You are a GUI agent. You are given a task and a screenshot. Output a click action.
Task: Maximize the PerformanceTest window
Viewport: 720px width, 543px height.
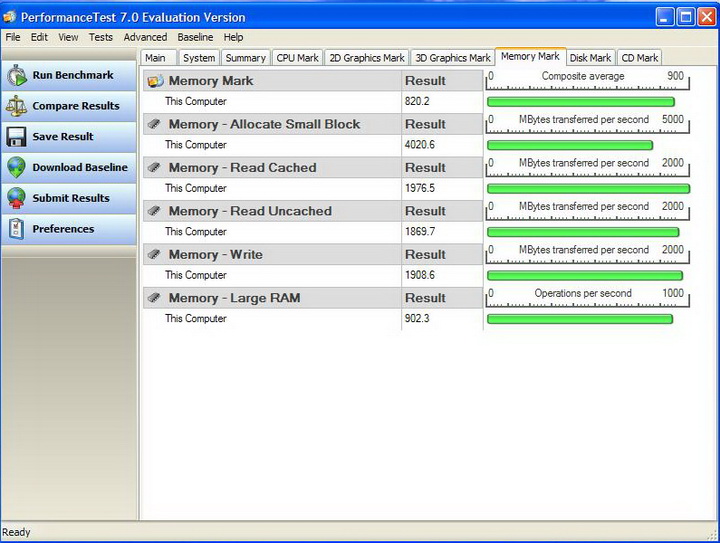(686, 17)
